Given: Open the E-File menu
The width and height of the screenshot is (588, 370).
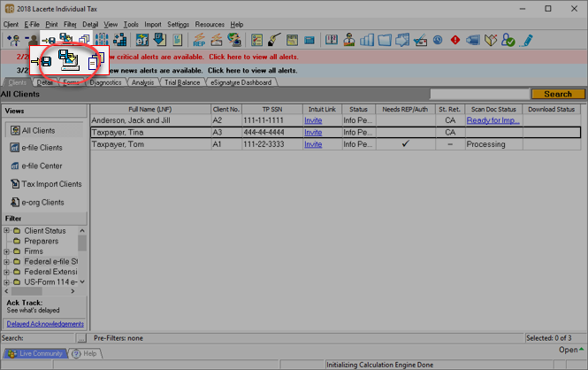Looking at the screenshot, I should point(31,24).
